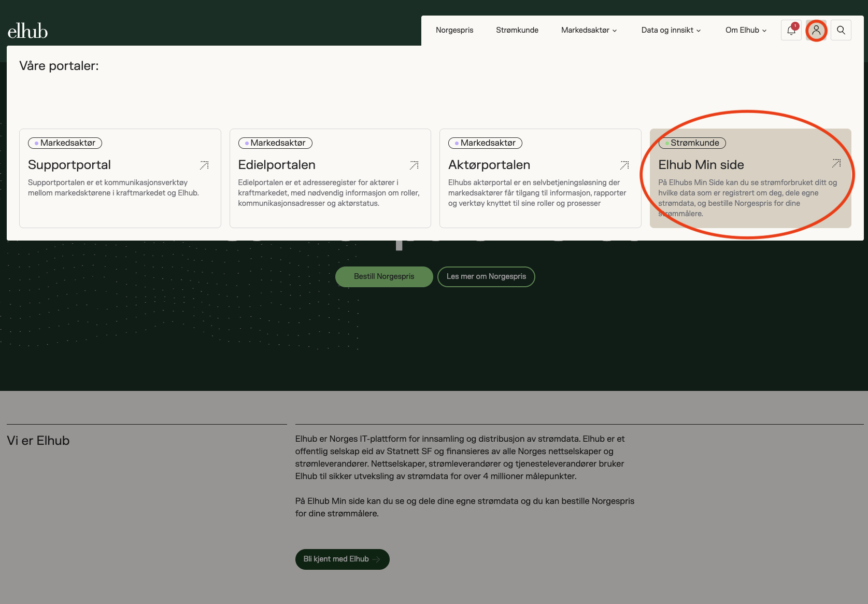
Task: Click the 'Våre portaler:' heading
Action: coord(59,66)
